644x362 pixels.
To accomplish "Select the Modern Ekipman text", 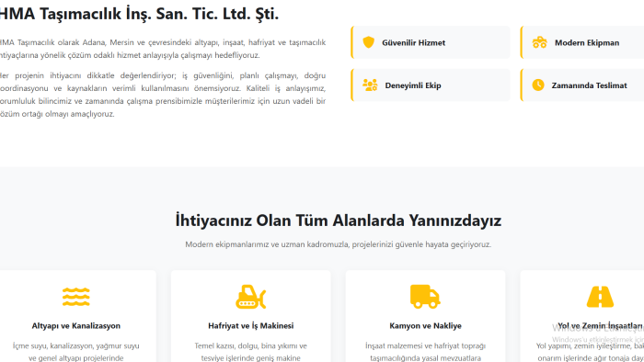I will 587,42.
